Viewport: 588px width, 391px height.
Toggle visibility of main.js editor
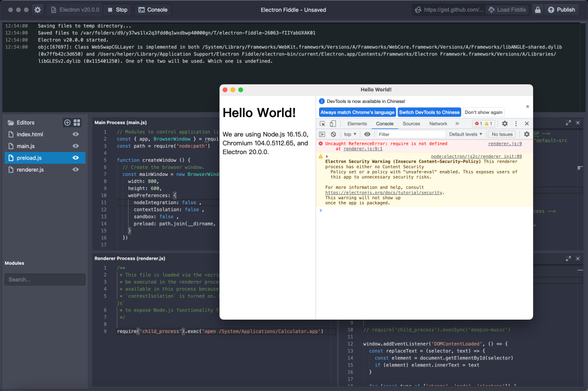(x=76, y=146)
